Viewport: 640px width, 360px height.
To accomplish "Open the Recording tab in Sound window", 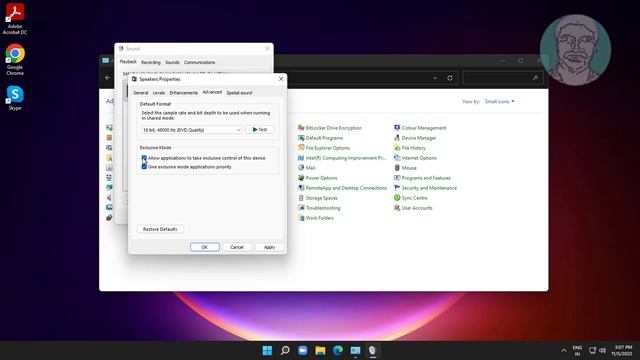I will [151, 62].
